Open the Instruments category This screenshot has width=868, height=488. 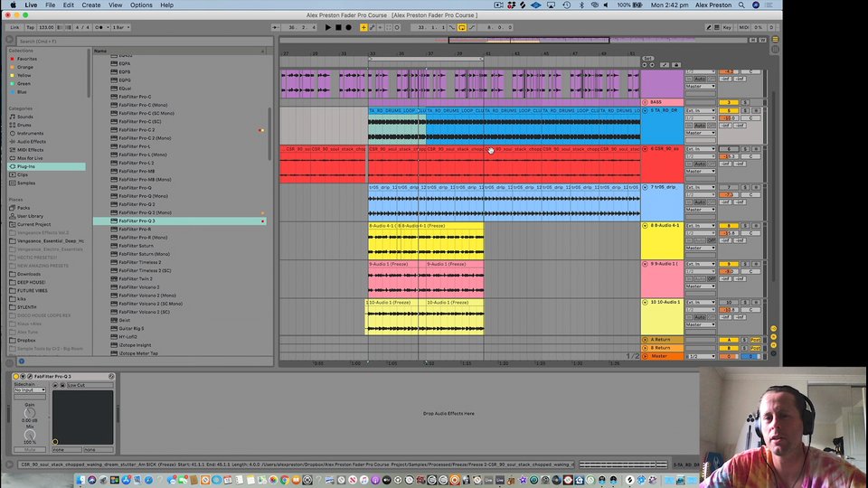pos(30,134)
